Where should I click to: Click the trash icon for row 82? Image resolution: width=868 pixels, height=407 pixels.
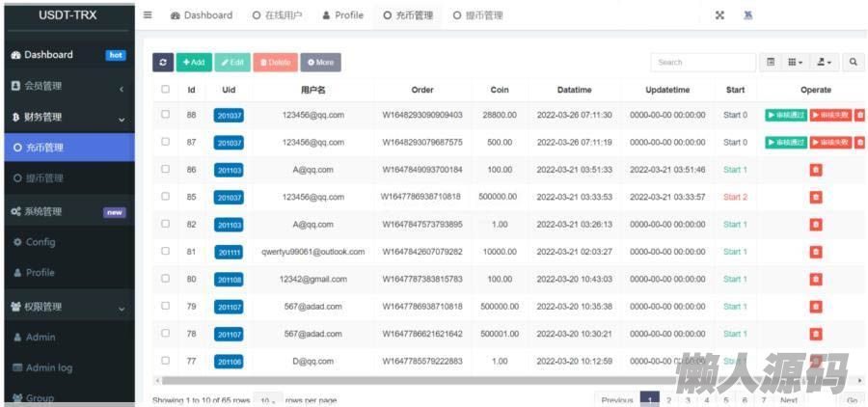point(816,225)
